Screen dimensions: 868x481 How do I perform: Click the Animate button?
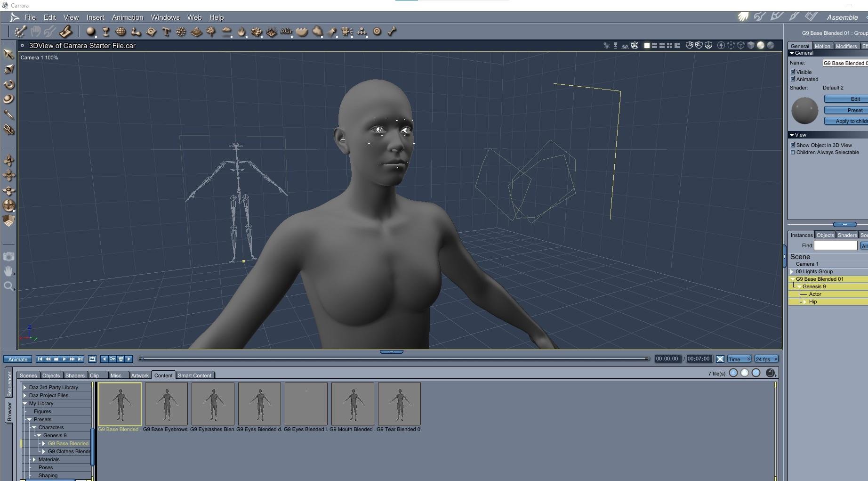[18, 359]
